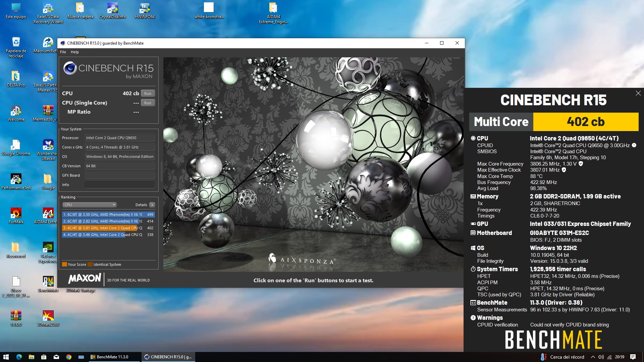Run the CPU multi-core test
The width and height of the screenshot is (644, 362).
click(148, 94)
